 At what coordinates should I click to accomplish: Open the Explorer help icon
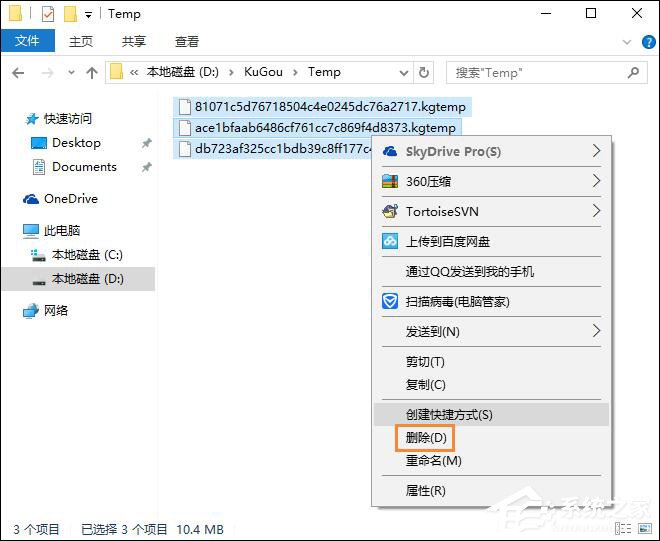pyautogui.click(x=648, y=42)
